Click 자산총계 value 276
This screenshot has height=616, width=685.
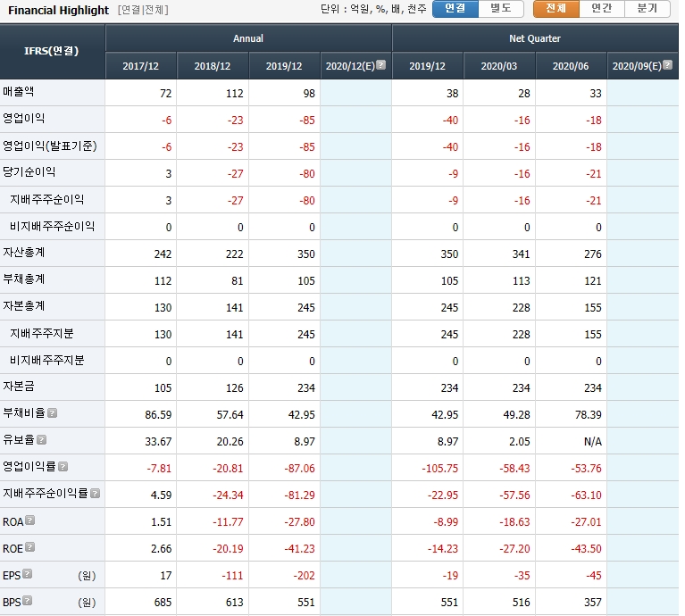click(x=593, y=254)
